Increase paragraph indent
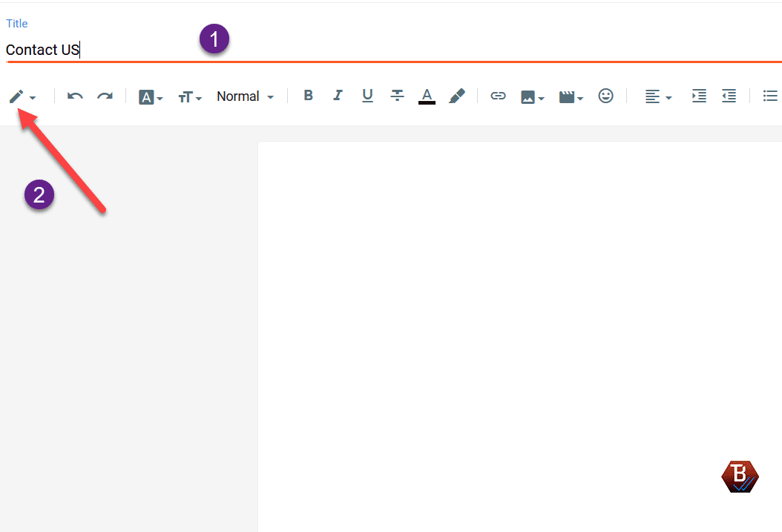Viewport: 782px width, 532px height. (699, 96)
